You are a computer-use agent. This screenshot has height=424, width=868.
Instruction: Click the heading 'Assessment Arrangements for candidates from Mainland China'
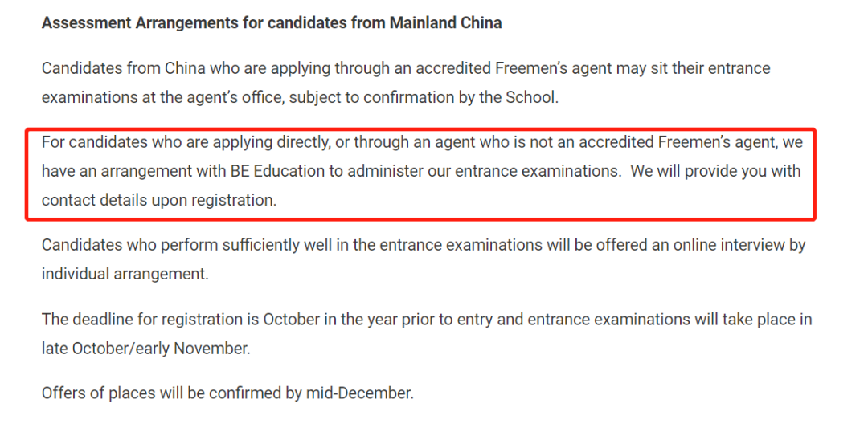(x=272, y=23)
